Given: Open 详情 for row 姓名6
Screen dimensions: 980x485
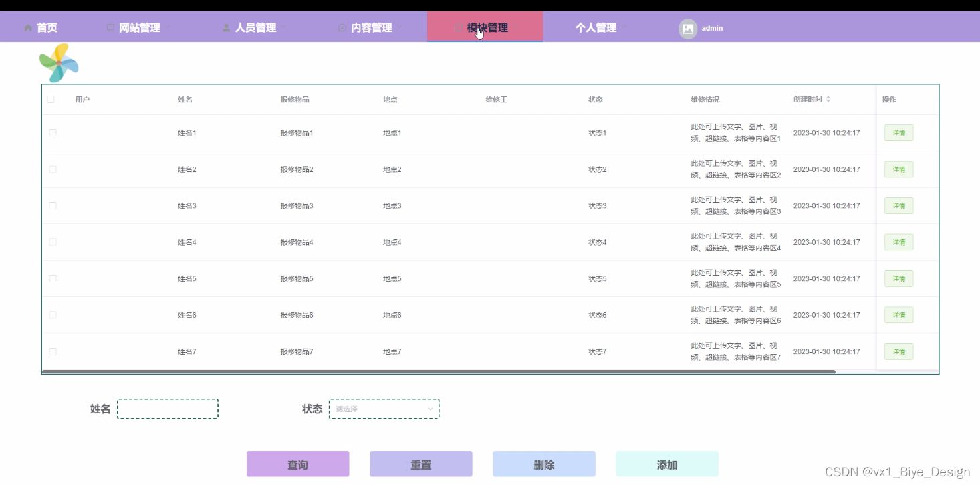Looking at the screenshot, I should [x=899, y=315].
